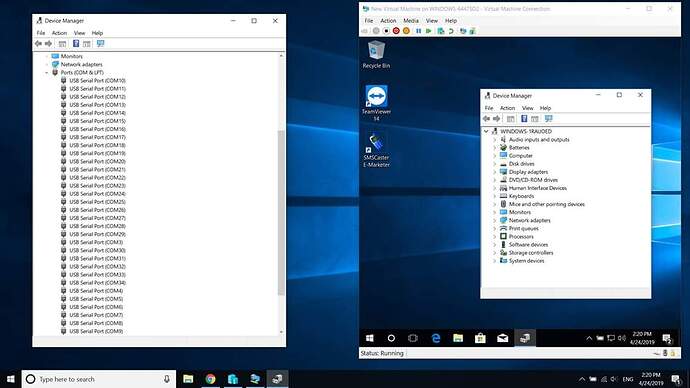Scan for hardware changes in VM Device Manager
Viewport: 690px width, 388px height.
548,119
